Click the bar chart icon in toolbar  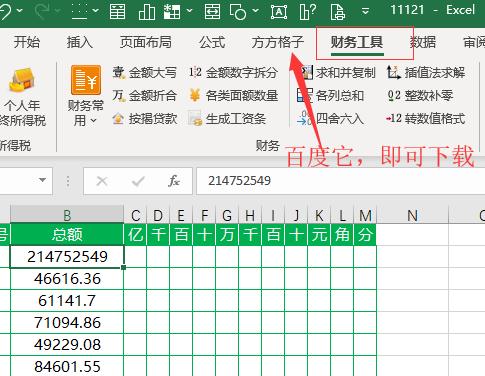[147, 12]
